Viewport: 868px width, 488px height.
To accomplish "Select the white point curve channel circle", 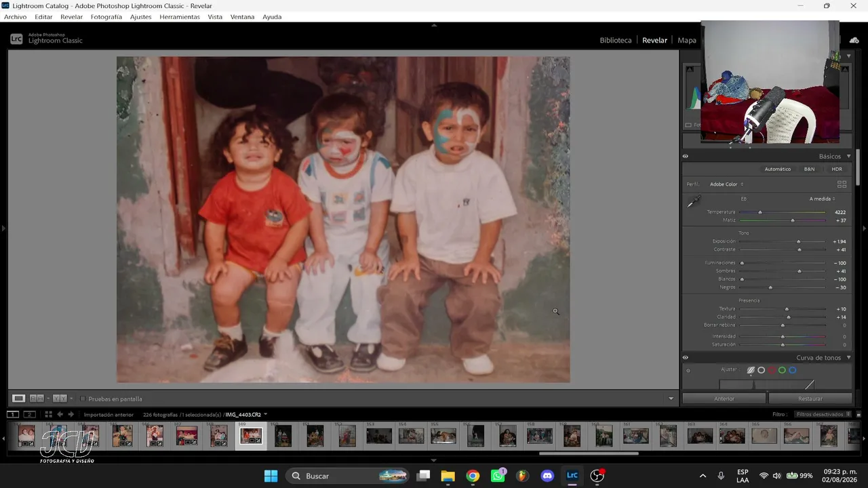I will pos(762,370).
